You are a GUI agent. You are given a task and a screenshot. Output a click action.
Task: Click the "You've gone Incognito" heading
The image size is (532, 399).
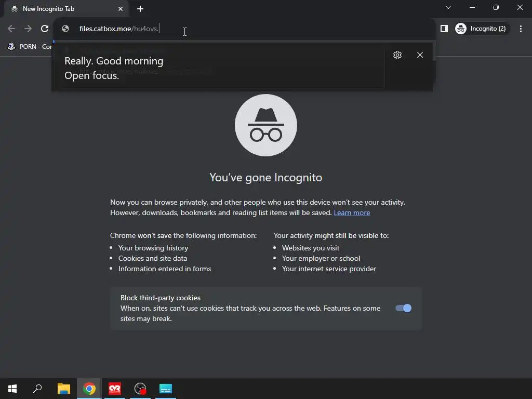click(266, 178)
